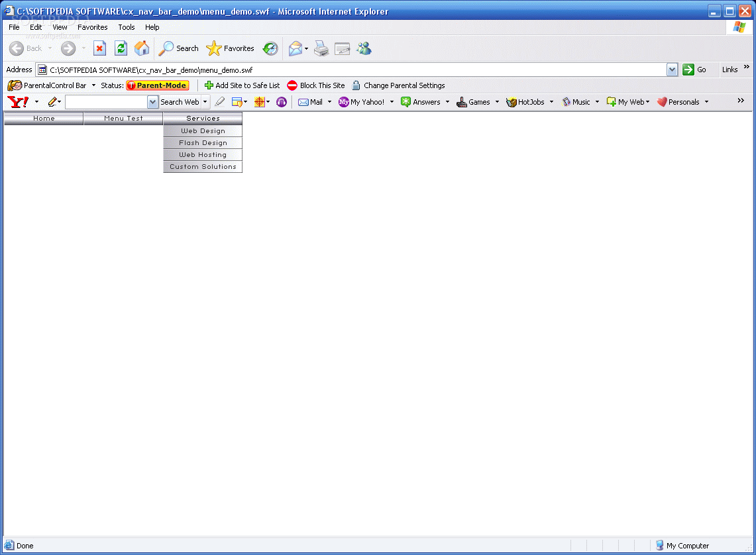Open the History icon
Image resolution: width=756 pixels, height=555 pixels.
(270, 48)
